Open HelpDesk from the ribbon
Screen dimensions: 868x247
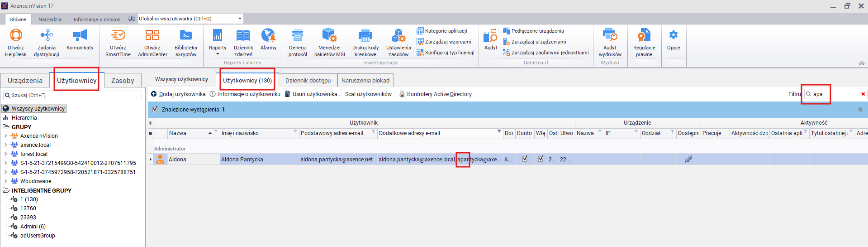pos(16,43)
